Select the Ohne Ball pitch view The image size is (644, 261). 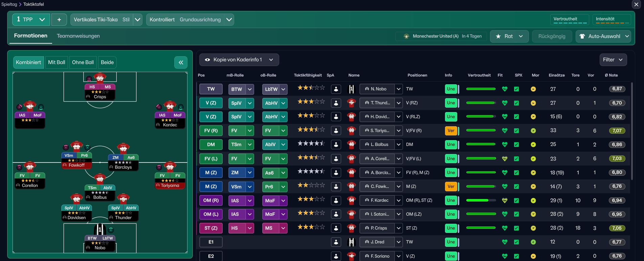click(x=83, y=62)
